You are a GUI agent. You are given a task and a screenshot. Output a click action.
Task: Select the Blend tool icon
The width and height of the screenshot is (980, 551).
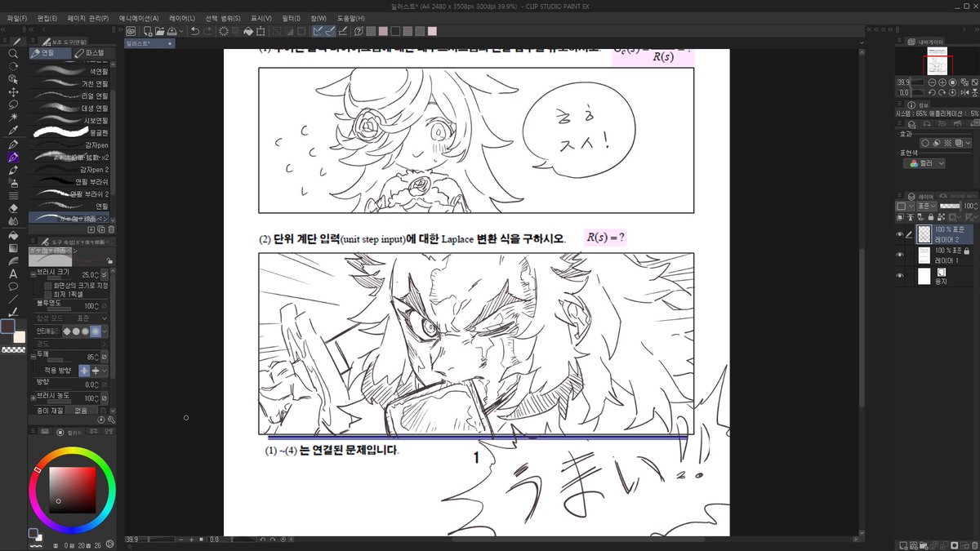click(x=13, y=222)
